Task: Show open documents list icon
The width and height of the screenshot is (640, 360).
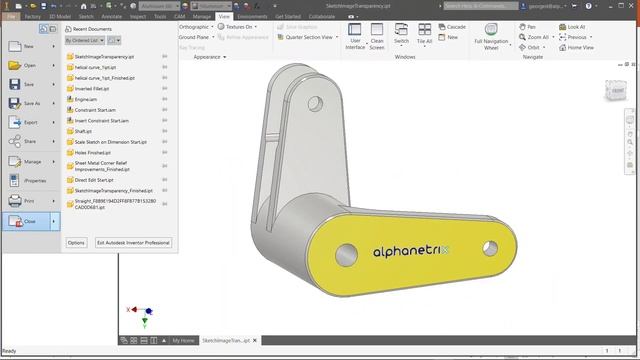Action: 53,29
